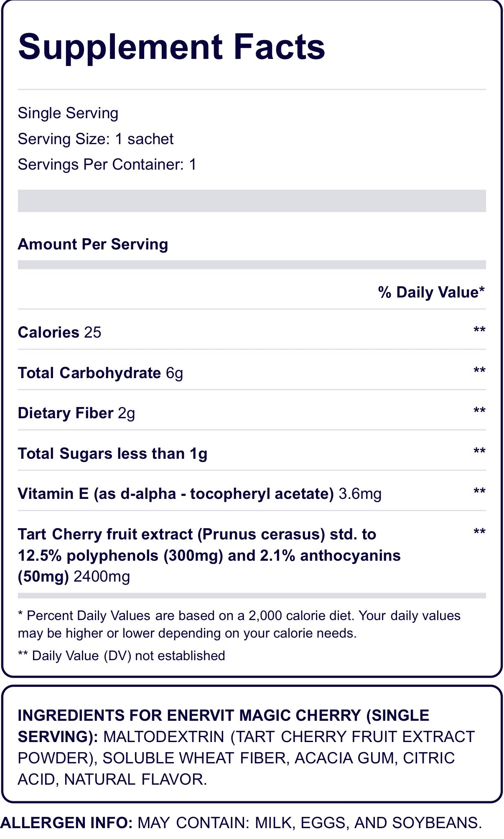The height and width of the screenshot is (839, 504).
Task: Click Servings Per Container: 1
Action: coord(107,165)
